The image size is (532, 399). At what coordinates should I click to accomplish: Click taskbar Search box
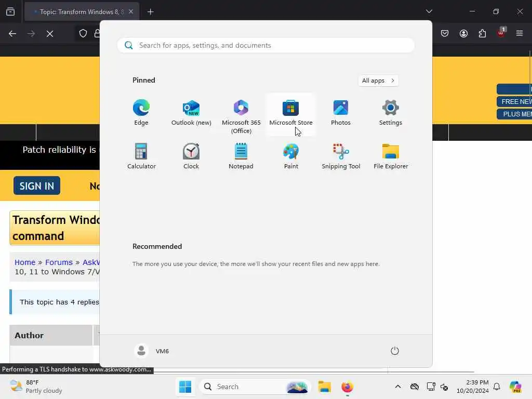click(x=255, y=387)
